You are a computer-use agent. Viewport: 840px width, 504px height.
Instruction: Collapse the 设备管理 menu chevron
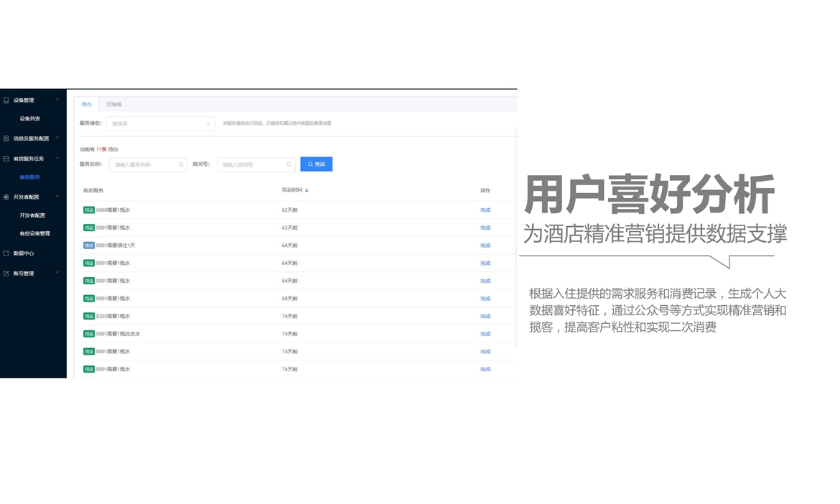coord(57,100)
